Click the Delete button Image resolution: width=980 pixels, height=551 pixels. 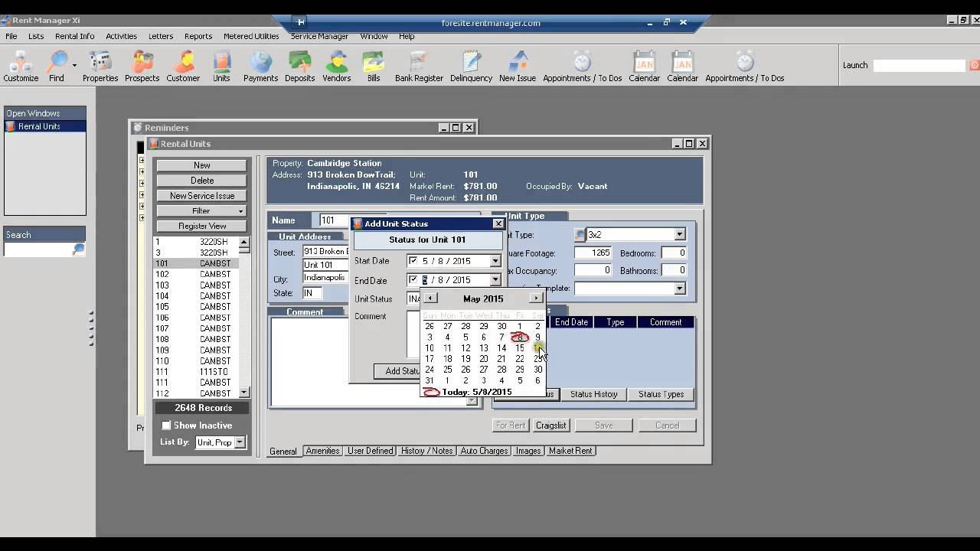[x=202, y=181]
